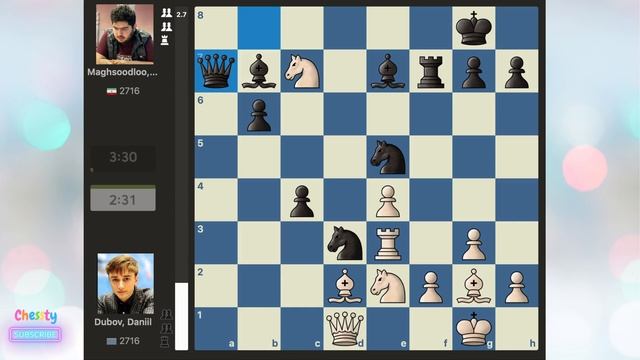Select the white pawn on h2
Screen dimensions: 640x360
[516, 287]
